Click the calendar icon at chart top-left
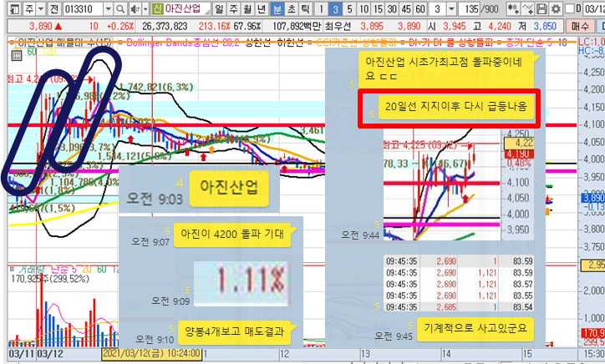Viewport: 605px width, 364px height. point(16,56)
